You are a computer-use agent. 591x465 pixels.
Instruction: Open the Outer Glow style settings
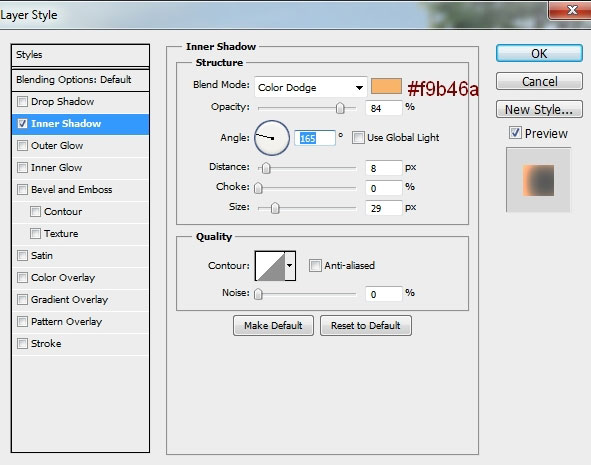click(80, 145)
